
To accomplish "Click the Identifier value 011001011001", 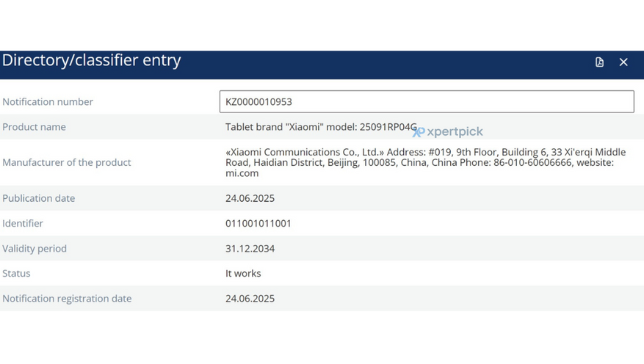I will [x=258, y=223].
